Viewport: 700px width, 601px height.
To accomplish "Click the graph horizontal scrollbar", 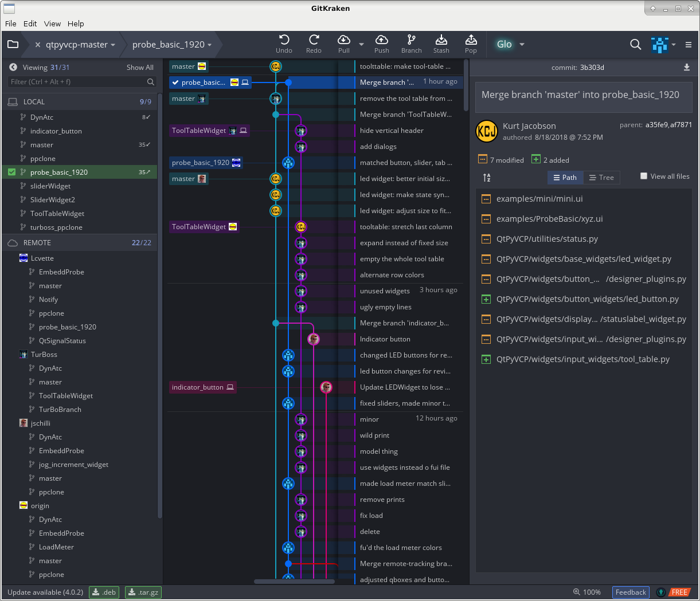I will [294, 582].
